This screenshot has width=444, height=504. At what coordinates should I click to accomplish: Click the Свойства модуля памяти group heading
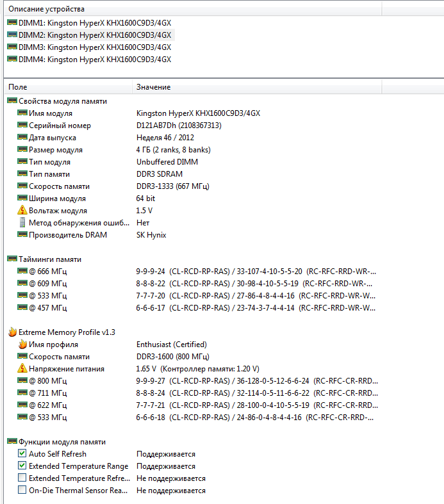click(63, 101)
